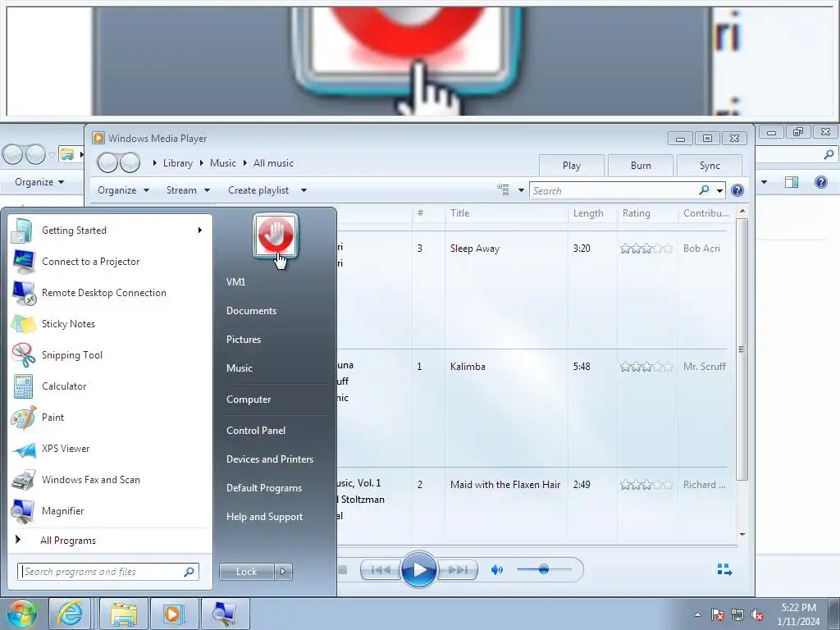
Task: Open Windows Explorer from taskbar
Action: [x=124, y=614]
